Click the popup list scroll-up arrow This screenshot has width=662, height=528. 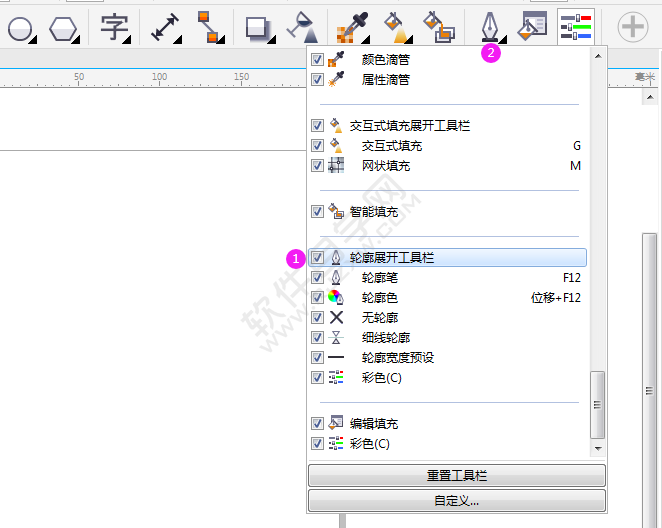tap(598, 56)
